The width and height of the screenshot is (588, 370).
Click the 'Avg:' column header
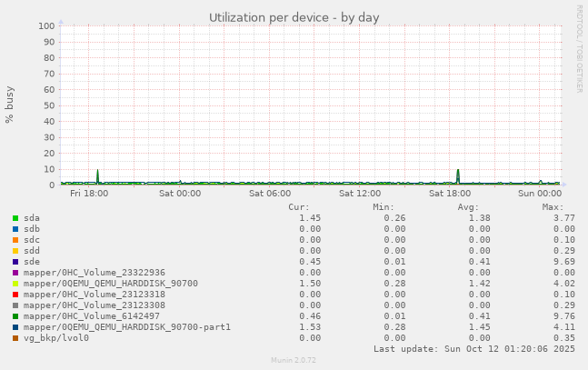point(468,207)
